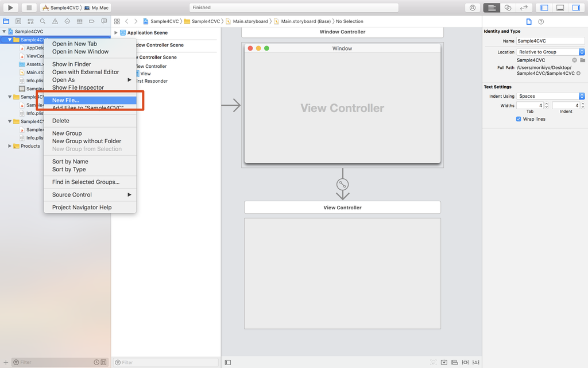Open the Align constraints tool
Screen dimensions: 588x368
tap(455, 362)
